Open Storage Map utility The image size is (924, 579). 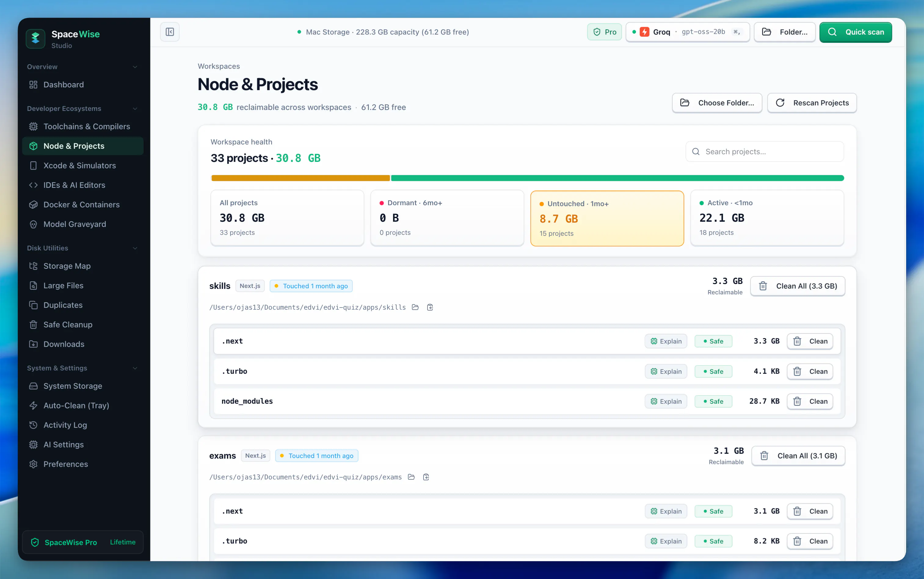[x=83, y=266]
